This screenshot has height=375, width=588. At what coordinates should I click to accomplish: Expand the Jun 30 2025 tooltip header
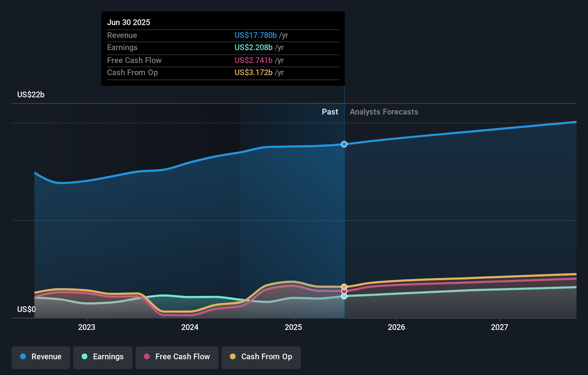tap(129, 22)
